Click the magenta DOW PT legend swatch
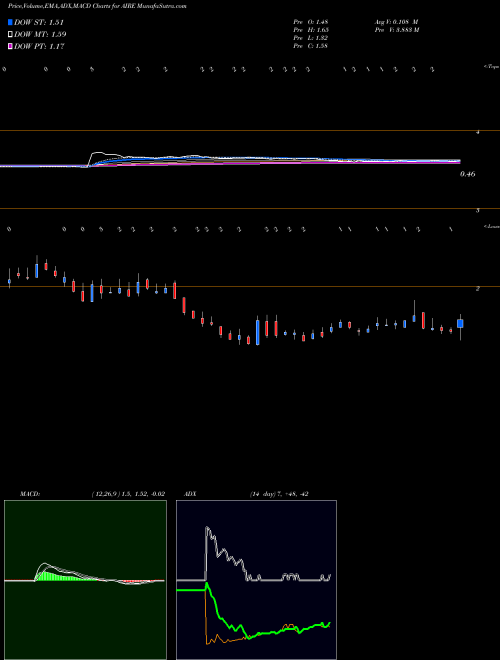This screenshot has height=660, width=500. tap(11, 46)
